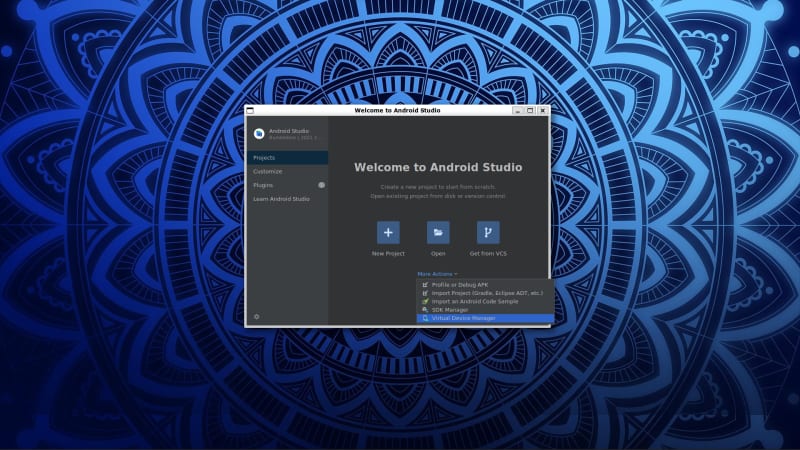Select Import Project (Gradle, Eclipse ADT, etc.)
This screenshot has height=450, width=800.
click(485, 293)
